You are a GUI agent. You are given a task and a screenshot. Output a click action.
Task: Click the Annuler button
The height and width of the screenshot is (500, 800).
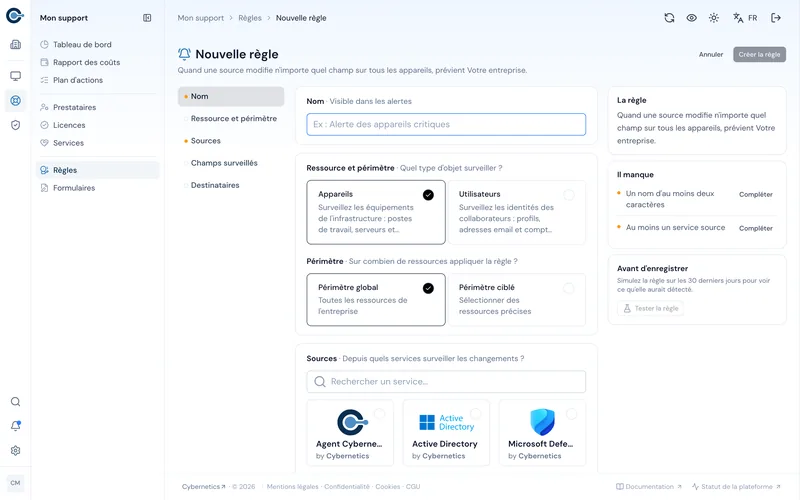coord(711,55)
